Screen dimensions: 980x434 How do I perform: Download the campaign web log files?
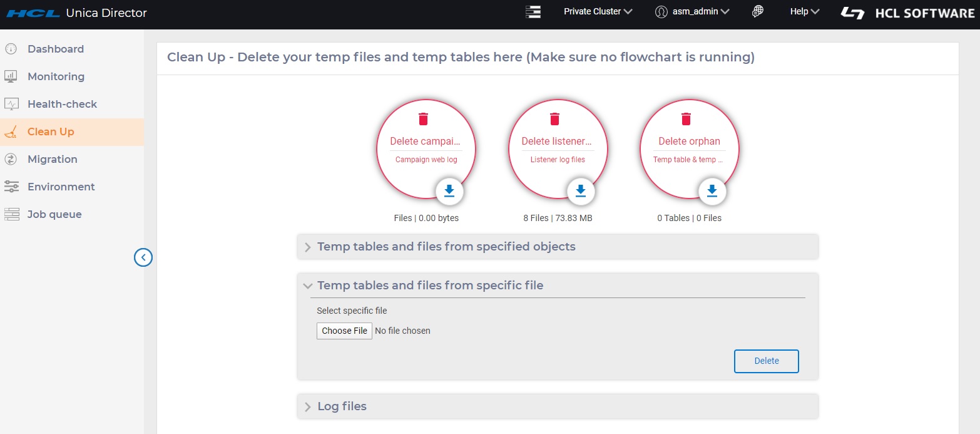[449, 191]
